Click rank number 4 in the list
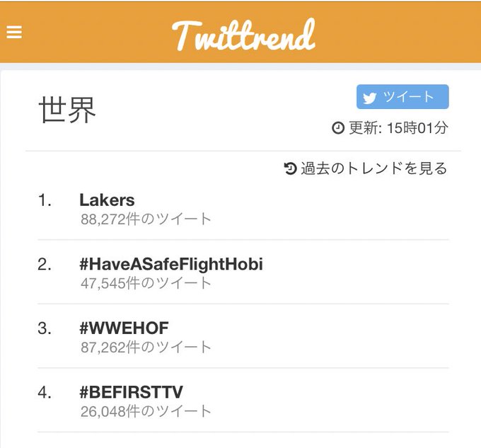This screenshot has width=481, height=448. pos(45,393)
